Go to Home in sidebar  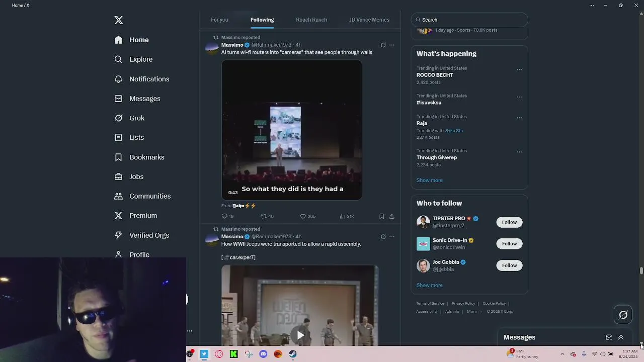(x=132, y=40)
